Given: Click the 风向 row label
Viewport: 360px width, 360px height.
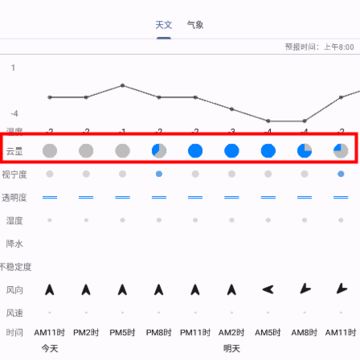Looking at the screenshot, I should point(14,290).
